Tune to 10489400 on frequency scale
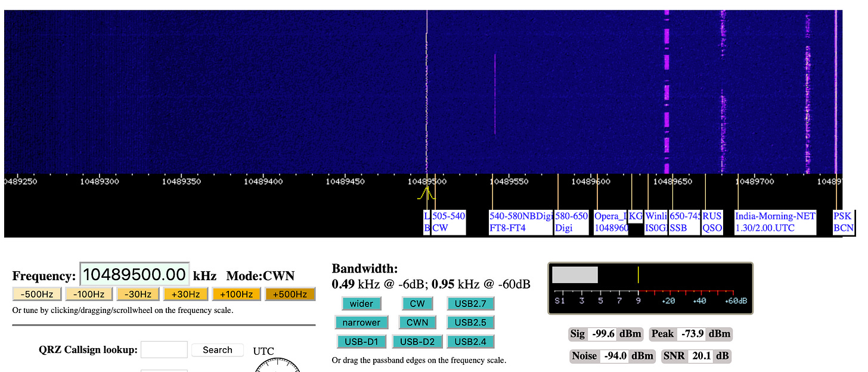The height and width of the screenshot is (372, 868). [263, 181]
